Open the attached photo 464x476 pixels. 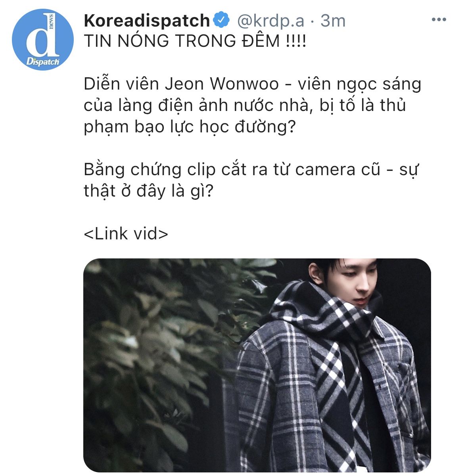pos(257,365)
